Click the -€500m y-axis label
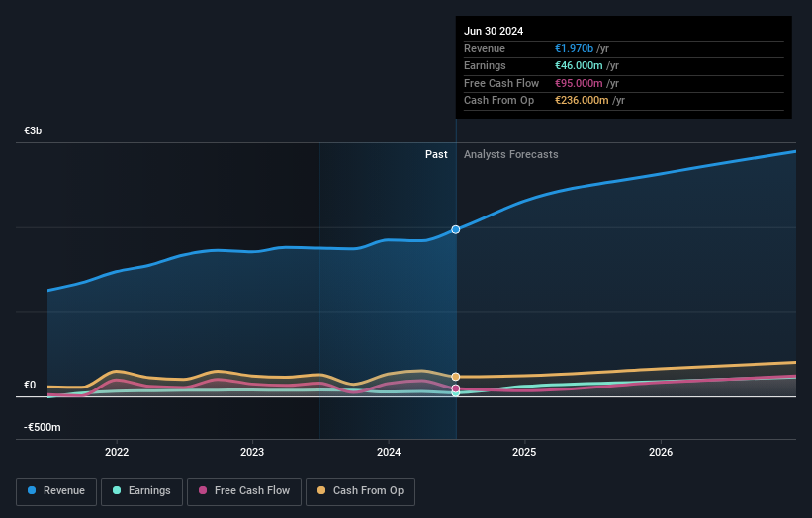The height and width of the screenshot is (518, 812). click(x=42, y=427)
